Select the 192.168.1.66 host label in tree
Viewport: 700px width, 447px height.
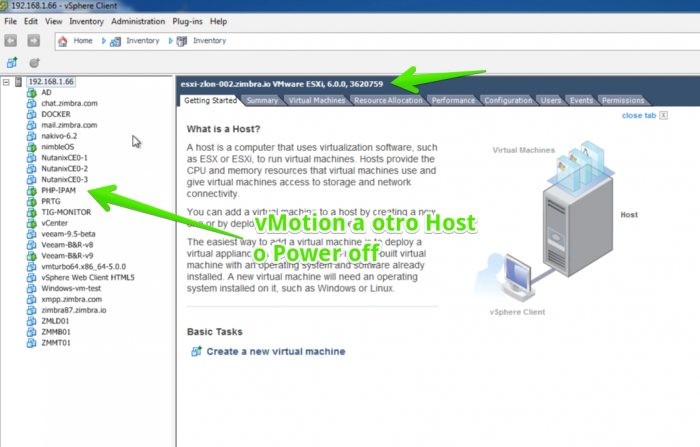[51, 82]
